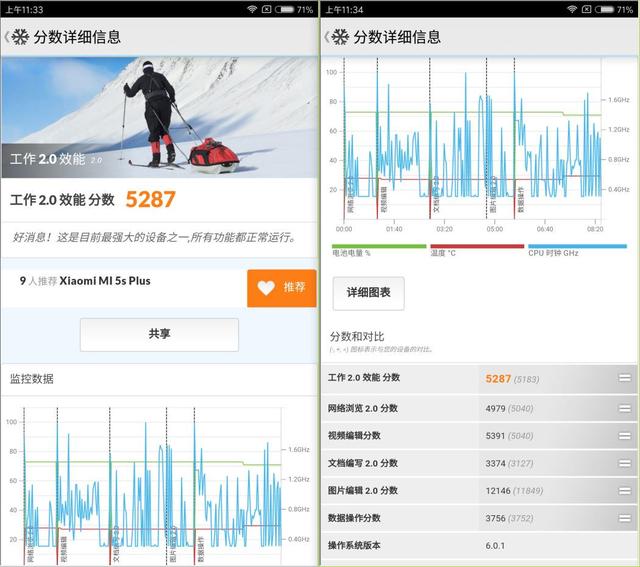Tap the 分数详细信息 title on right screen
Viewport: 640px width, 567px height.
pos(397,37)
